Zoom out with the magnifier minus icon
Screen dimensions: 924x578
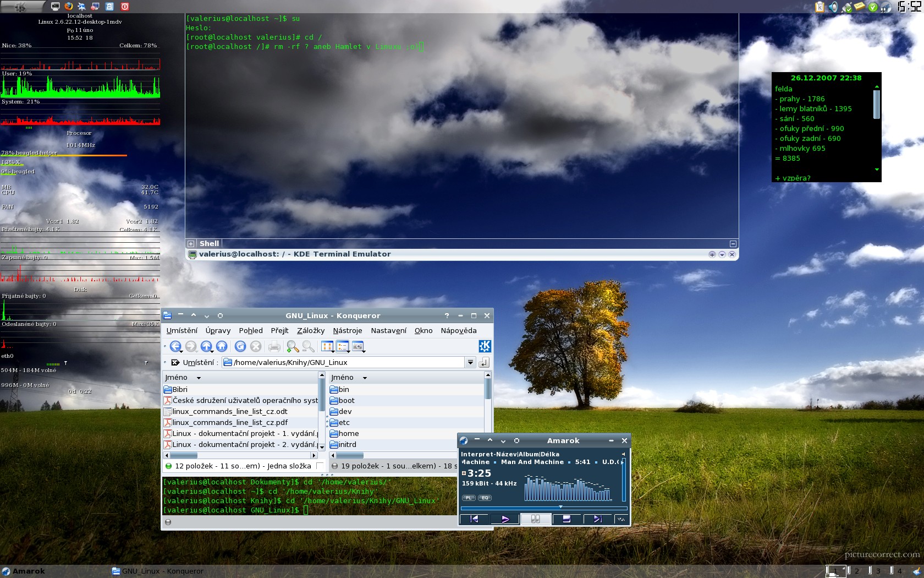309,346
